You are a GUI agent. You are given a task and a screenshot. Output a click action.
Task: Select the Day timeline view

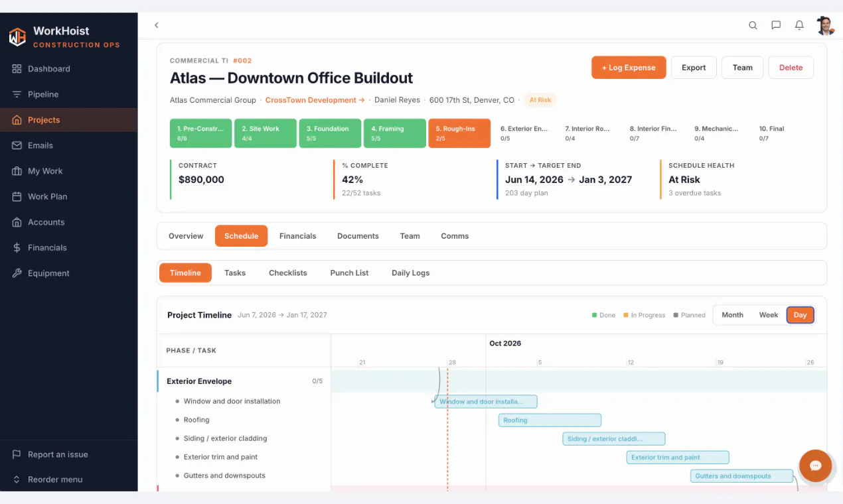point(800,315)
